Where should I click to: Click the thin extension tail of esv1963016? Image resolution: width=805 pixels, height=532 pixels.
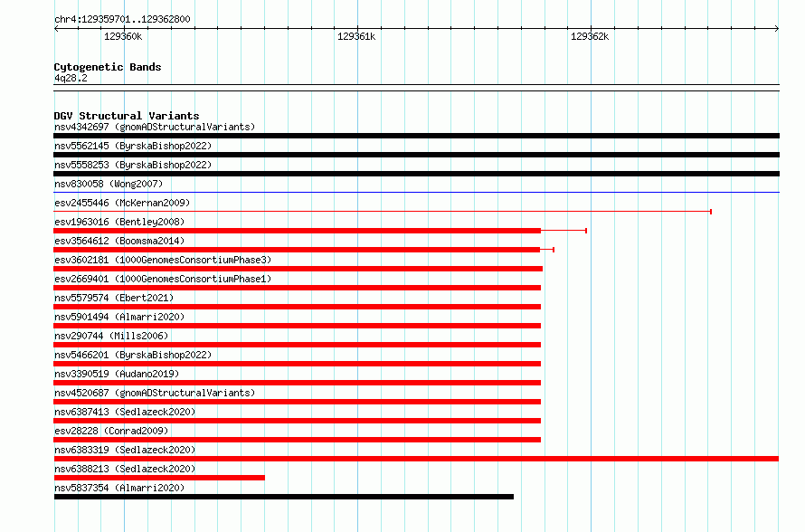point(563,231)
